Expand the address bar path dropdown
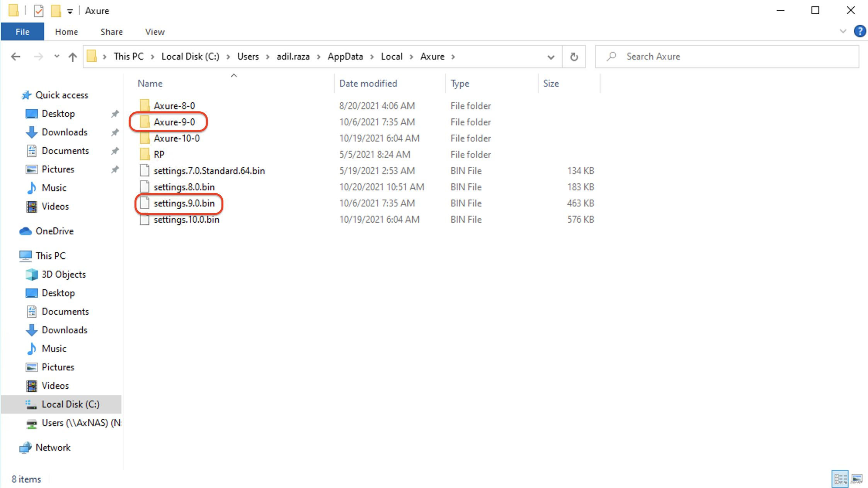The height and width of the screenshot is (488, 868). 551,56
